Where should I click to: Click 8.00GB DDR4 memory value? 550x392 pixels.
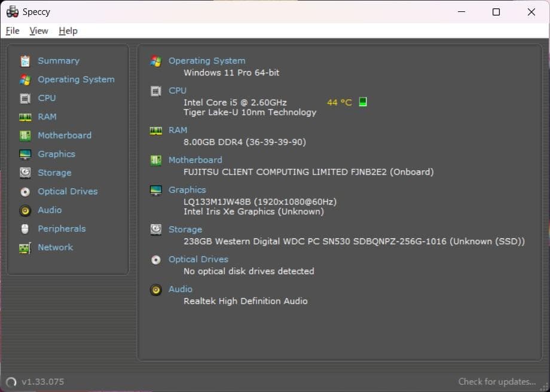point(245,142)
